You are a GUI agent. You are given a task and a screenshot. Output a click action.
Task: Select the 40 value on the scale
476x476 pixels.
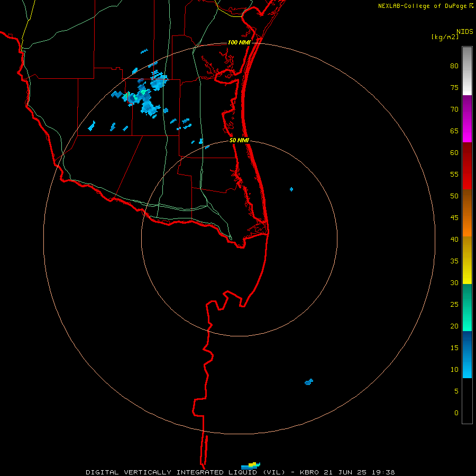[x=454, y=239]
